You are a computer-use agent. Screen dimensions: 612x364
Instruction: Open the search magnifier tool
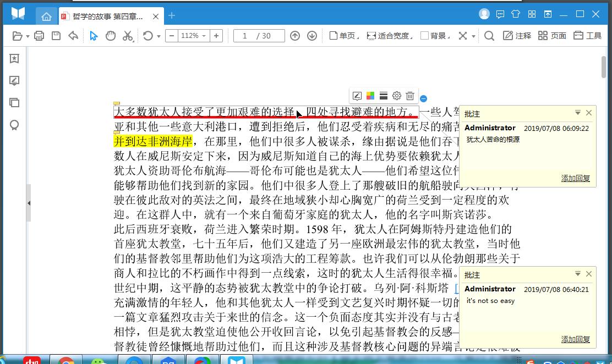(x=489, y=36)
